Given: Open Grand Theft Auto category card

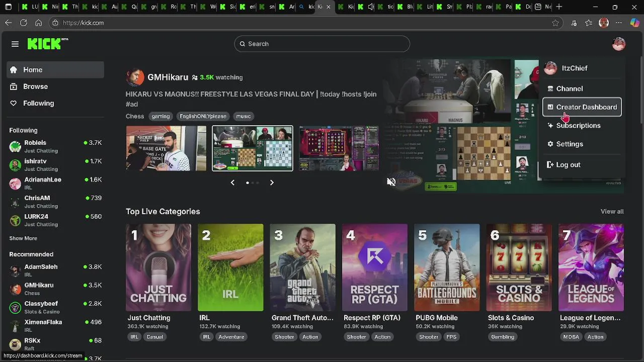Looking at the screenshot, I should [x=302, y=267].
